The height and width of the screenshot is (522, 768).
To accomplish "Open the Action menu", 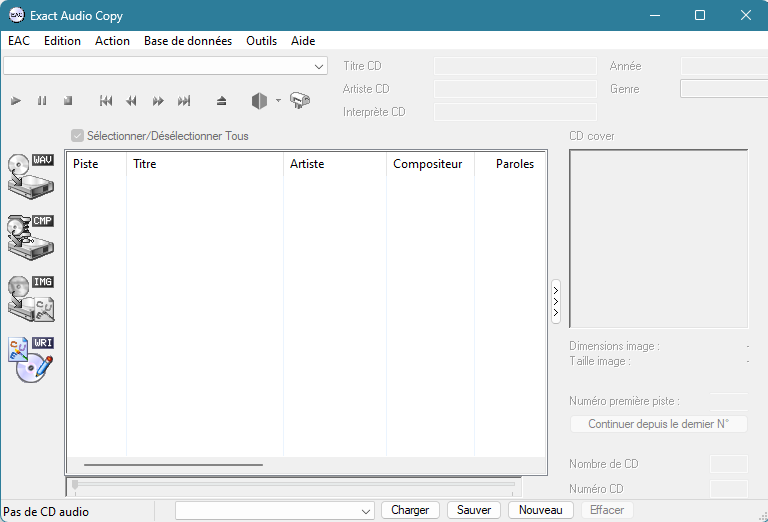I will point(112,41).
